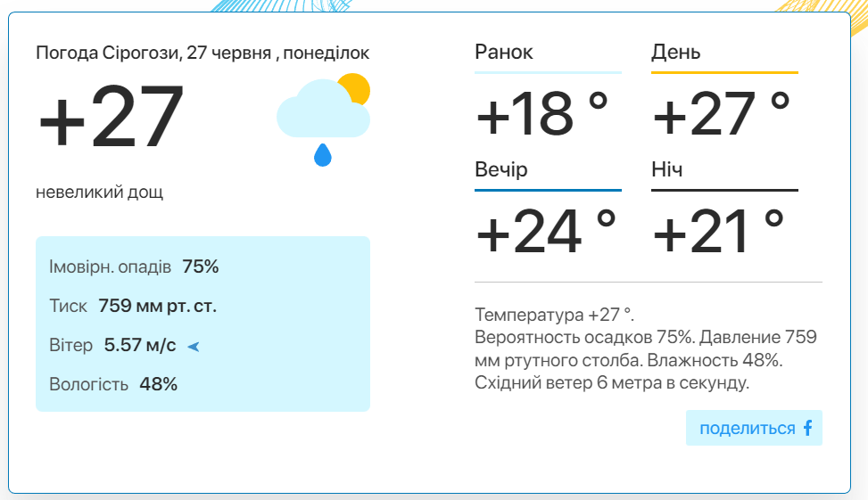The image size is (868, 500).
Task: Click the Вітер 5.57 м/с value
Action: (139, 345)
